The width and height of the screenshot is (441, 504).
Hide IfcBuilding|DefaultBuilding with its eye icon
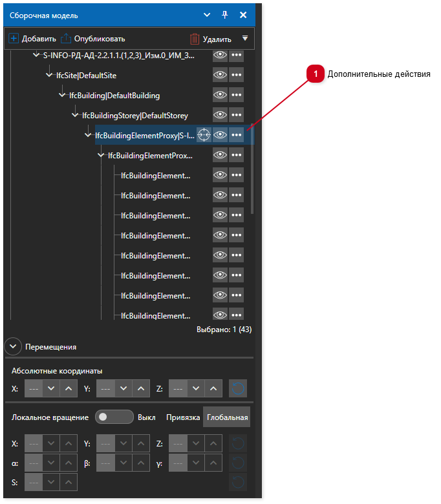pyautogui.click(x=220, y=95)
